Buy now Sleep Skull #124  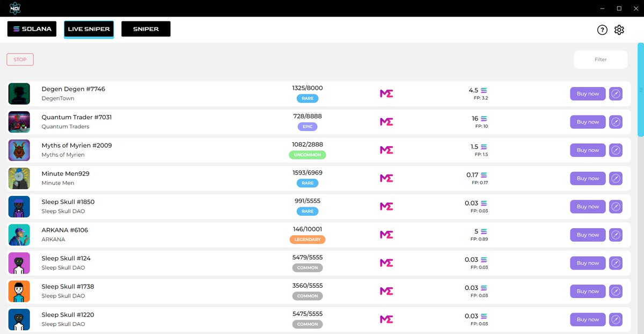tap(588, 263)
